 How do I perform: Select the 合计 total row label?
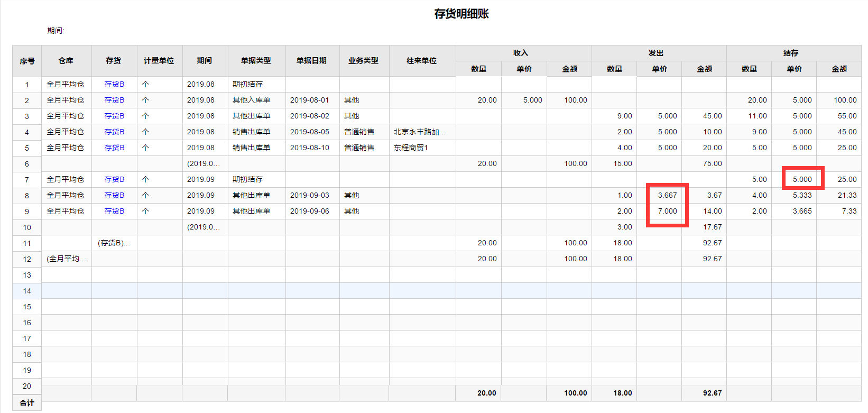27,402
